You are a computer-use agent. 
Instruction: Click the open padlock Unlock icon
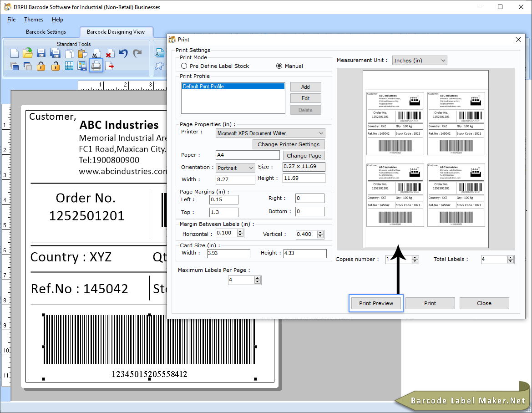coord(56,66)
